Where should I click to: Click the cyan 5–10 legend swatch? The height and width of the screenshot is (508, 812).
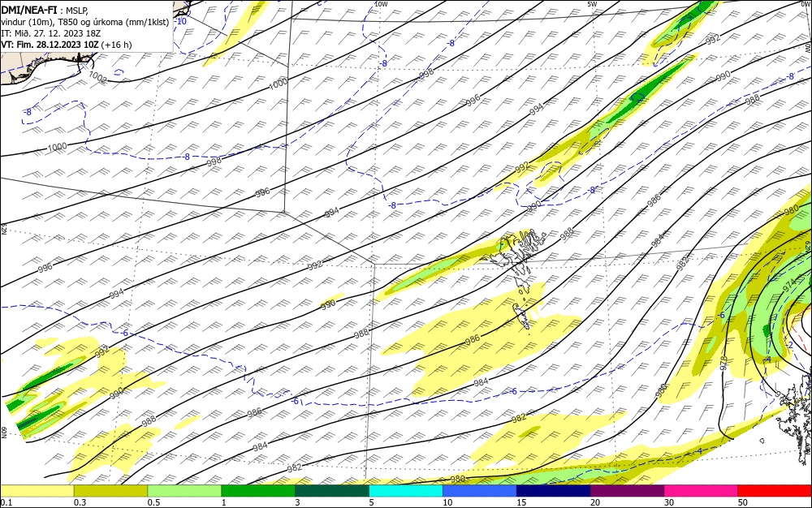click(406, 491)
